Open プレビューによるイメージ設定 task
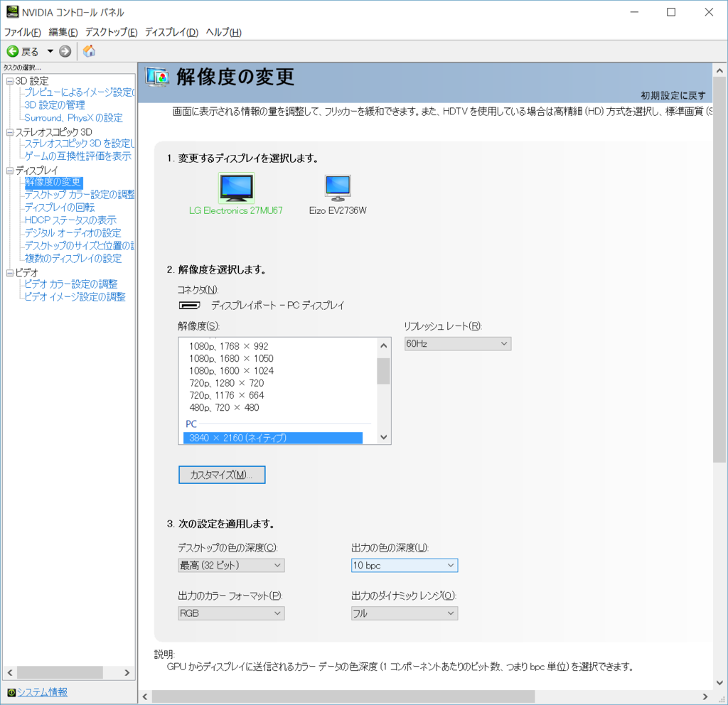This screenshot has width=728, height=705. click(x=80, y=92)
